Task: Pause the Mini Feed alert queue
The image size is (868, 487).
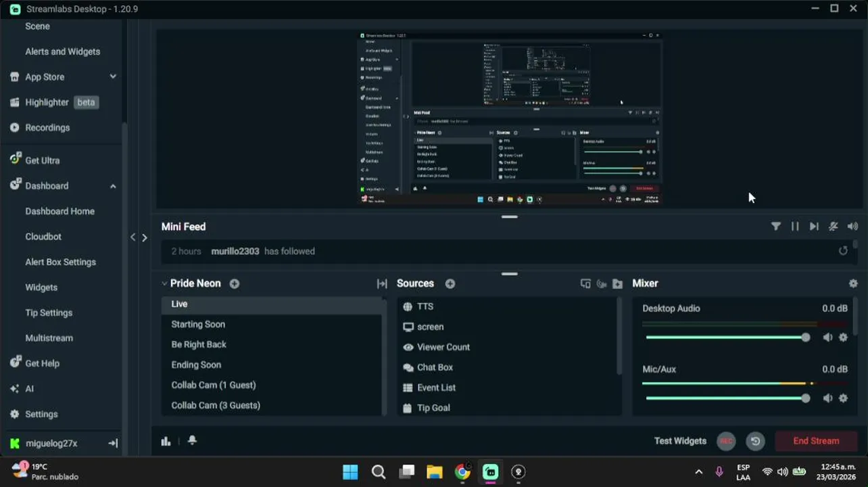Action: click(x=795, y=227)
